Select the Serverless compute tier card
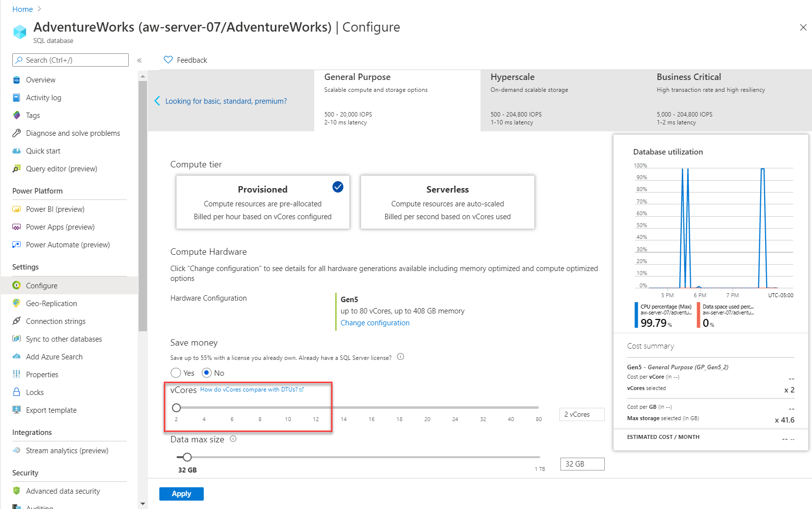The image size is (812, 509). (x=447, y=202)
